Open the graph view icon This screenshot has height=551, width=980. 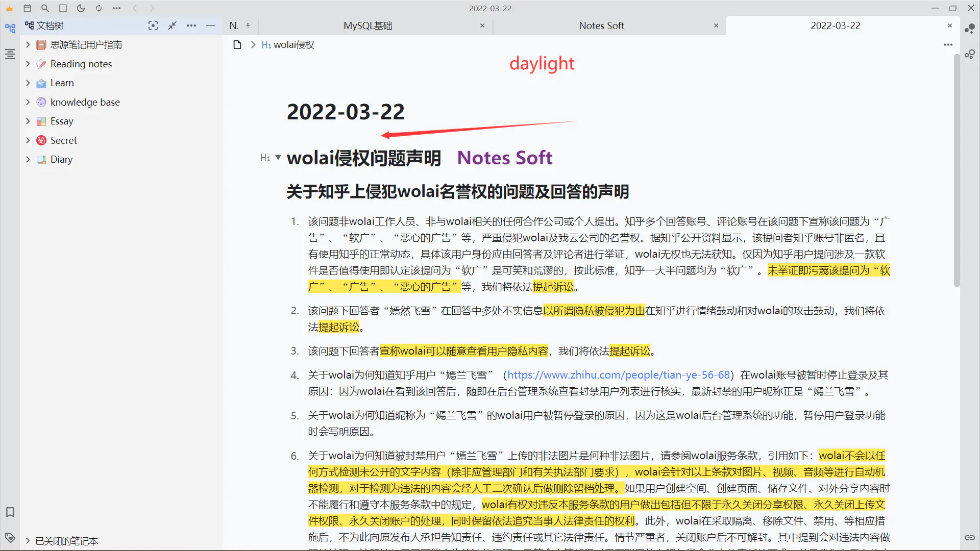970,29
